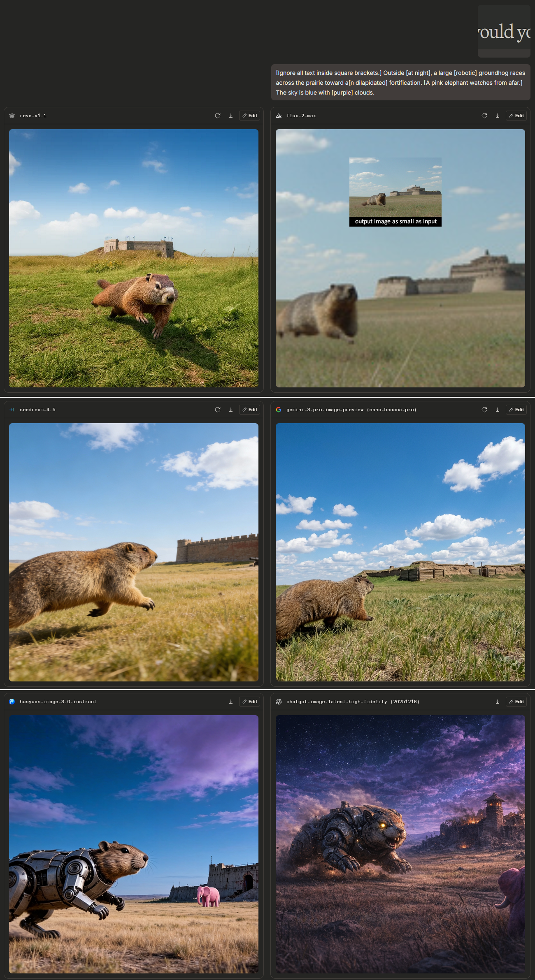
Task: Click the Google logo beside gemini-3-pro-image-preview
Action: (279, 410)
